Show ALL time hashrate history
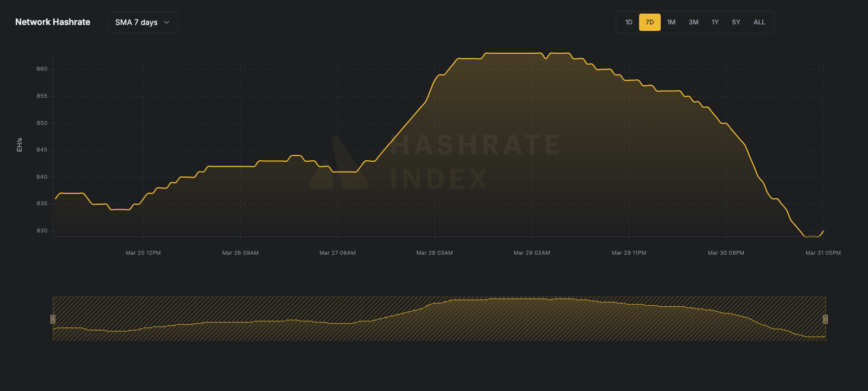 click(x=759, y=22)
